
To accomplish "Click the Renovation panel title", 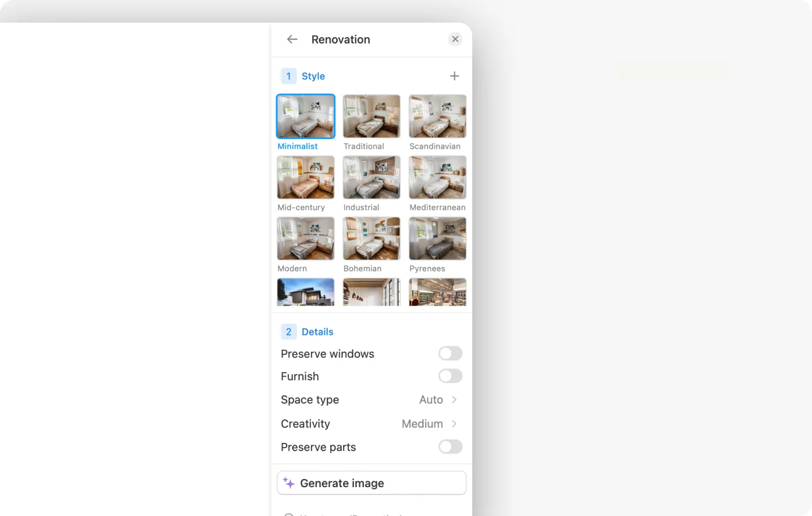I will pos(341,40).
